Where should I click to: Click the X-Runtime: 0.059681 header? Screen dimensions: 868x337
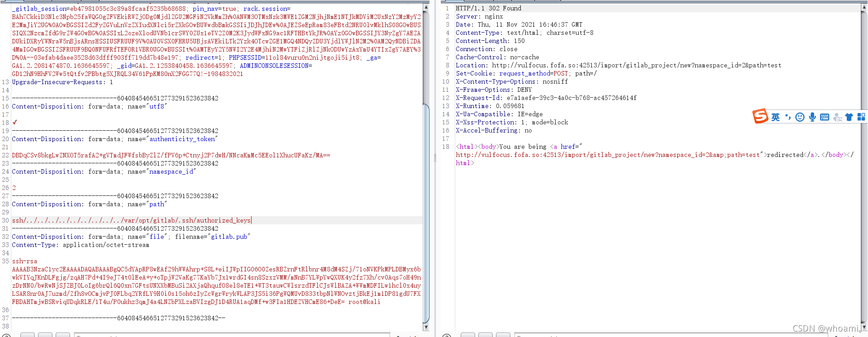(x=490, y=106)
